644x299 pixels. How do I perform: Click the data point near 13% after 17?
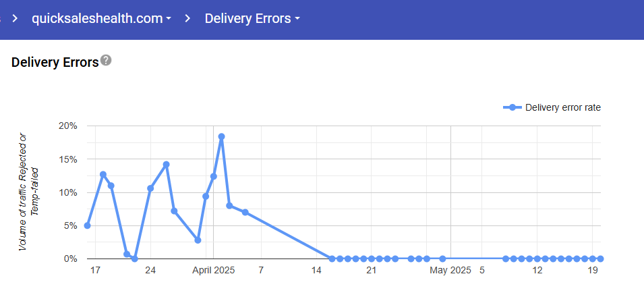pyautogui.click(x=103, y=174)
